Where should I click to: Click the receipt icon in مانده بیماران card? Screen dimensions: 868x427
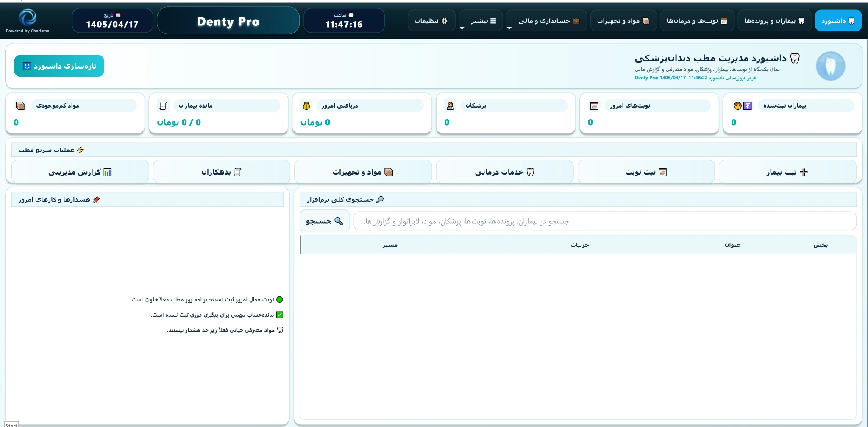[x=163, y=106]
